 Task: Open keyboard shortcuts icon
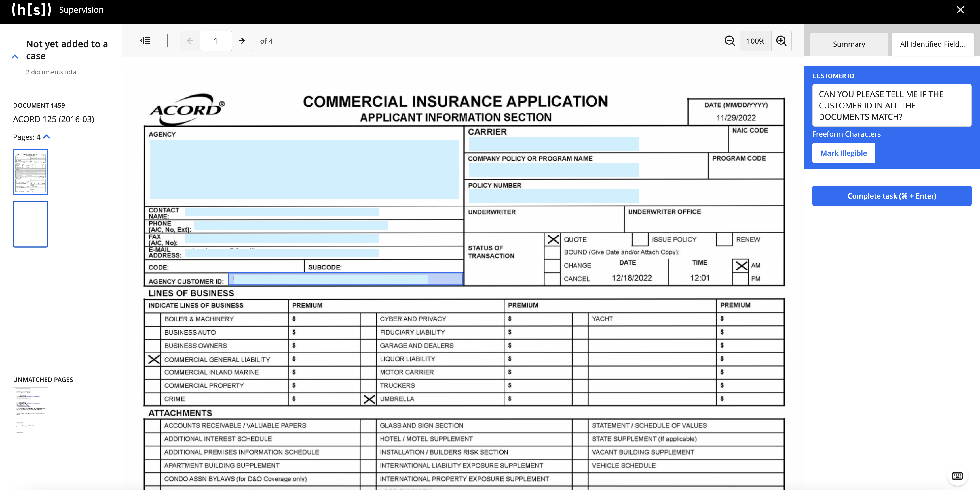[x=957, y=476]
